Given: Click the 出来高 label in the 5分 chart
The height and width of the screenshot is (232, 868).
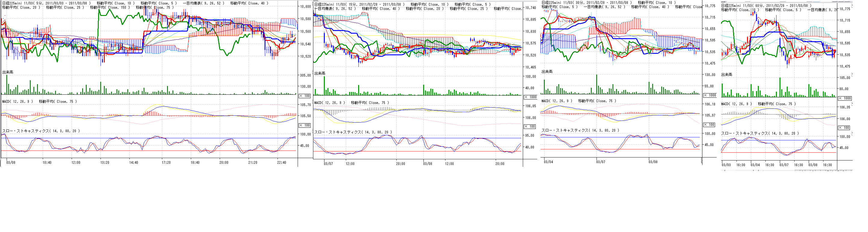Looking at the screenshot, I should [8, 72].
